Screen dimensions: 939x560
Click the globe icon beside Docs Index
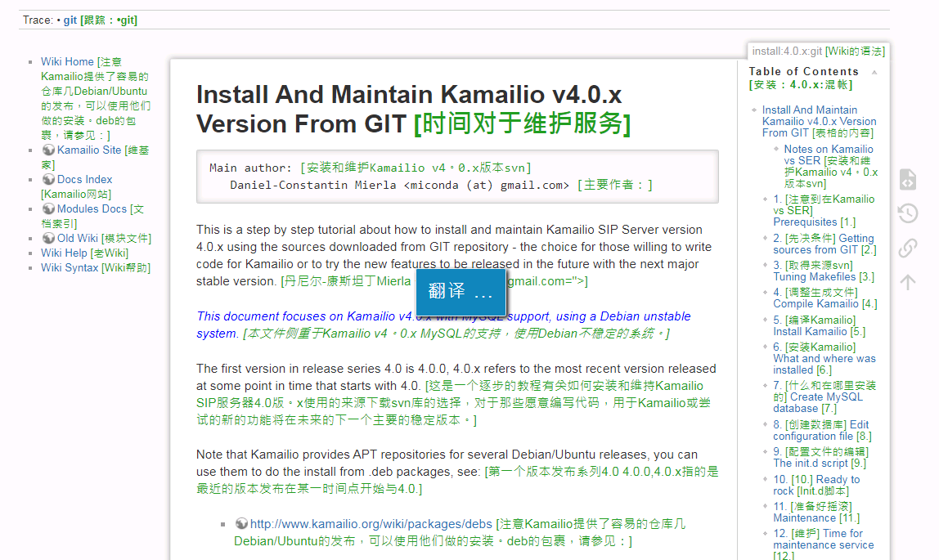(x=48, y=179)
